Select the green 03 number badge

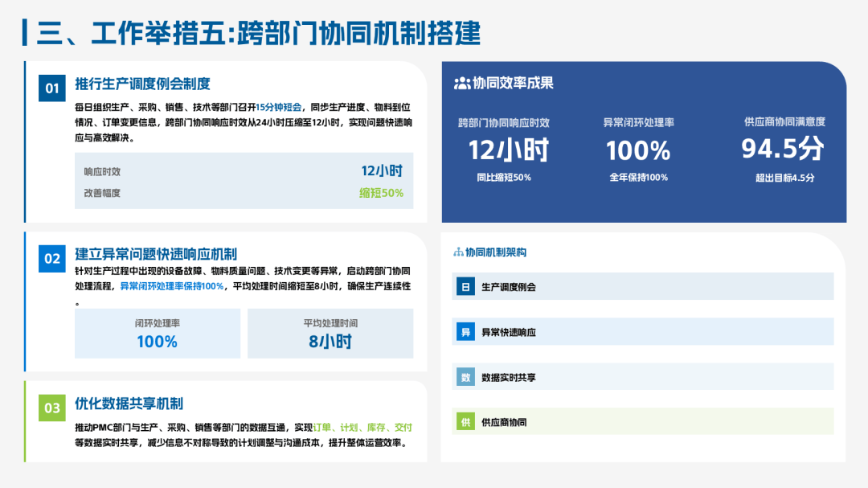tap(52, 408)
